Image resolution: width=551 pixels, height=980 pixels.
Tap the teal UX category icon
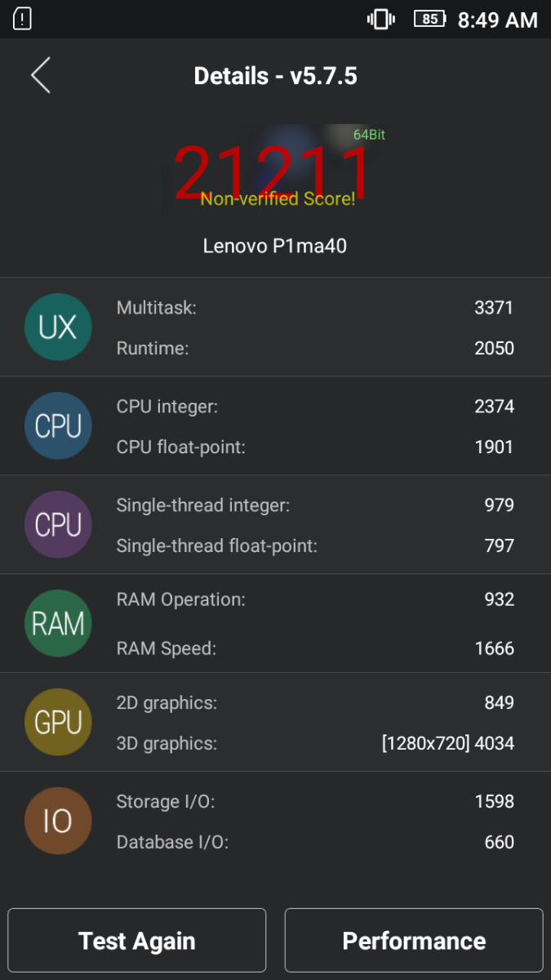point(58,327)
